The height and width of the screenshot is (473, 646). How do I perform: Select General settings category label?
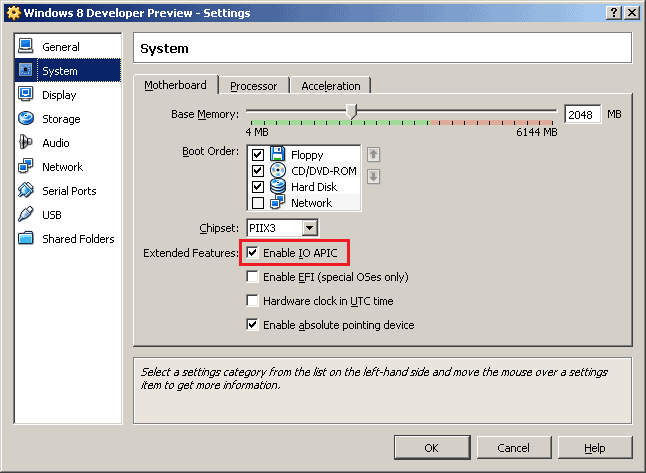tap(61, 47)
